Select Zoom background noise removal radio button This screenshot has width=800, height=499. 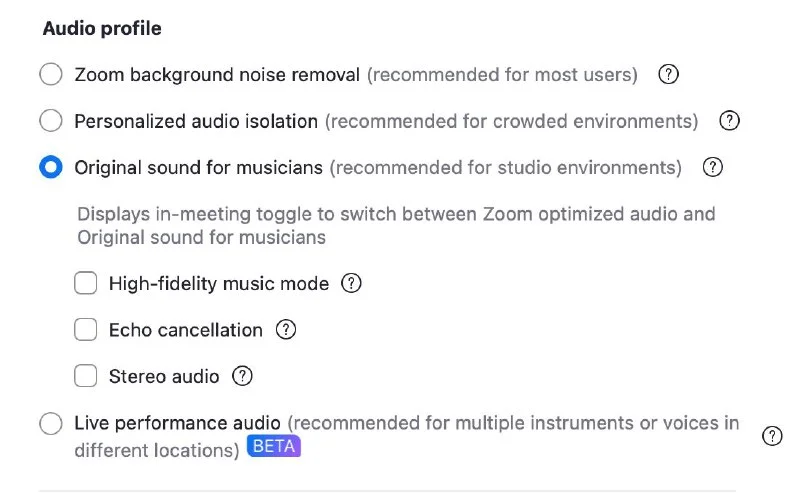(50, 74)
